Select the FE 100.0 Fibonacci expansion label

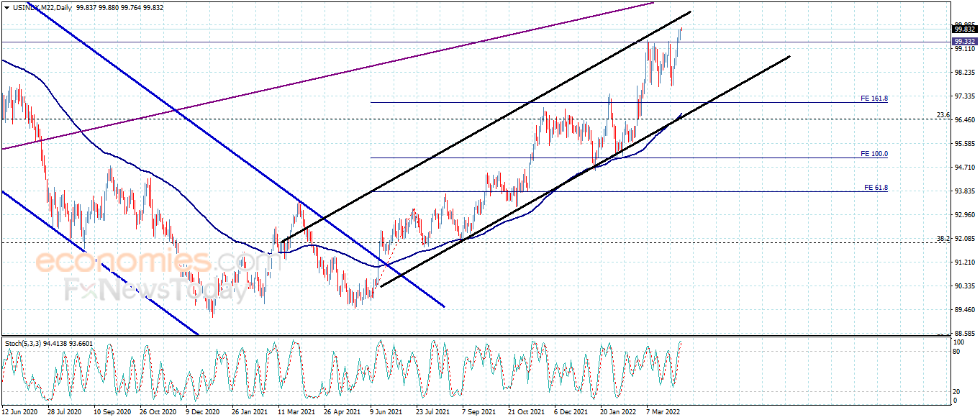(874, 154)
